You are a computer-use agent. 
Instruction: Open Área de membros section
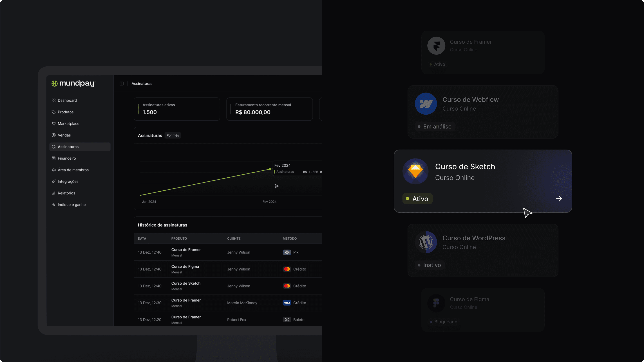[73, 170]
